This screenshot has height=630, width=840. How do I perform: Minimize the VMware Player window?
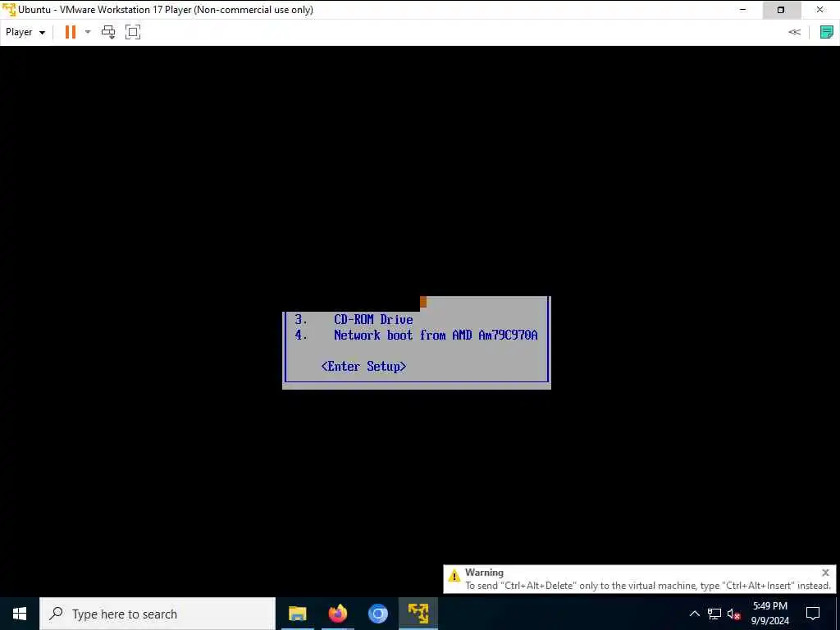(742, 10)
